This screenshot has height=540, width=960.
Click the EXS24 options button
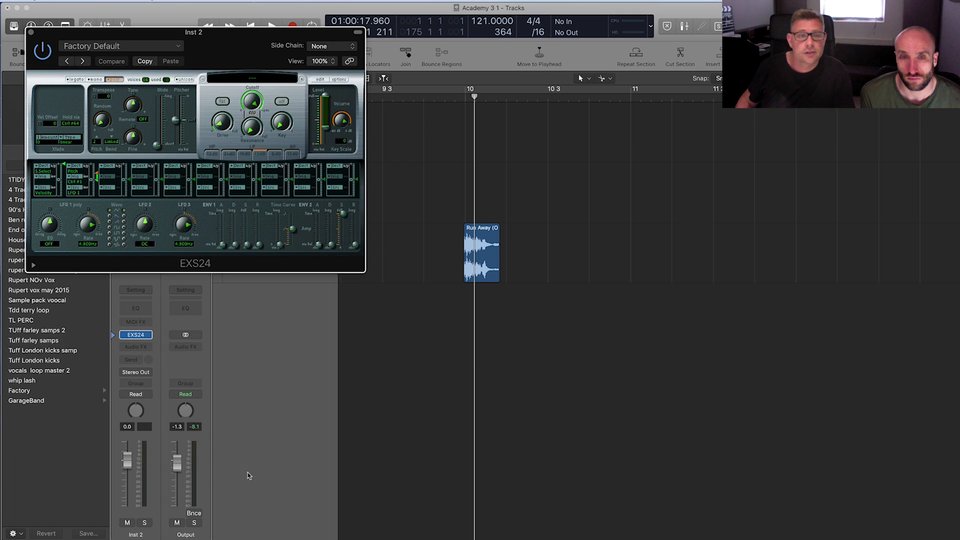tap(339, 80)
